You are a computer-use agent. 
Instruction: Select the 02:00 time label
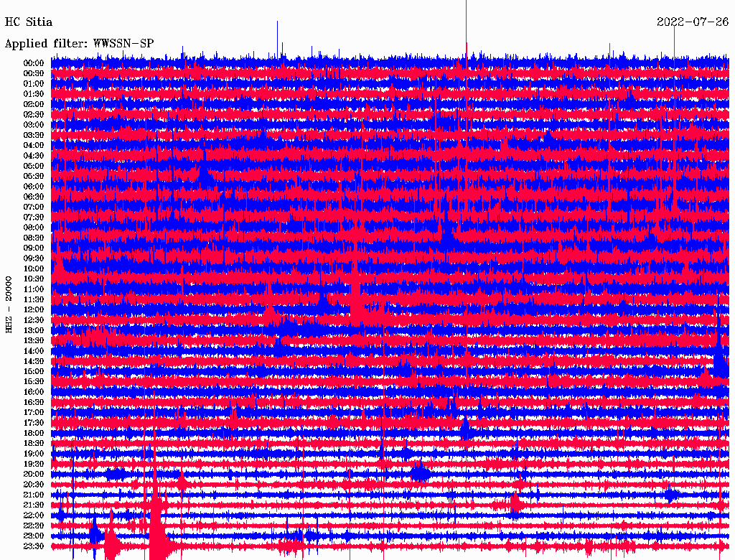click(34, 104)
